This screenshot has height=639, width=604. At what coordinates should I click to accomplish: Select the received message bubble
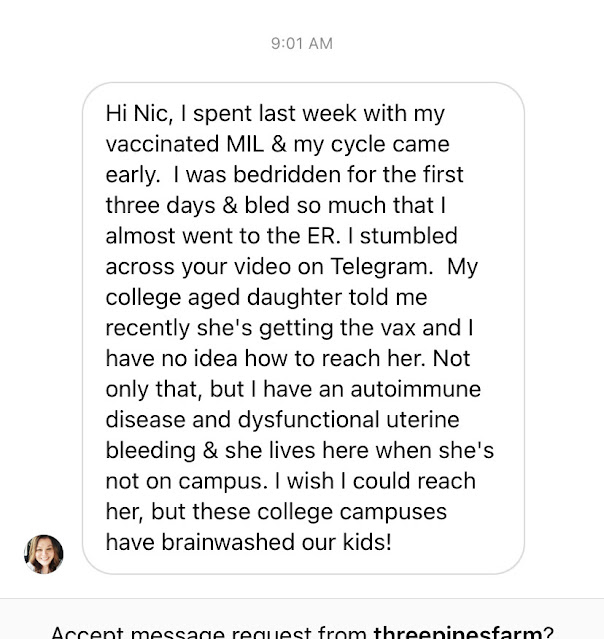click(303, 328)
